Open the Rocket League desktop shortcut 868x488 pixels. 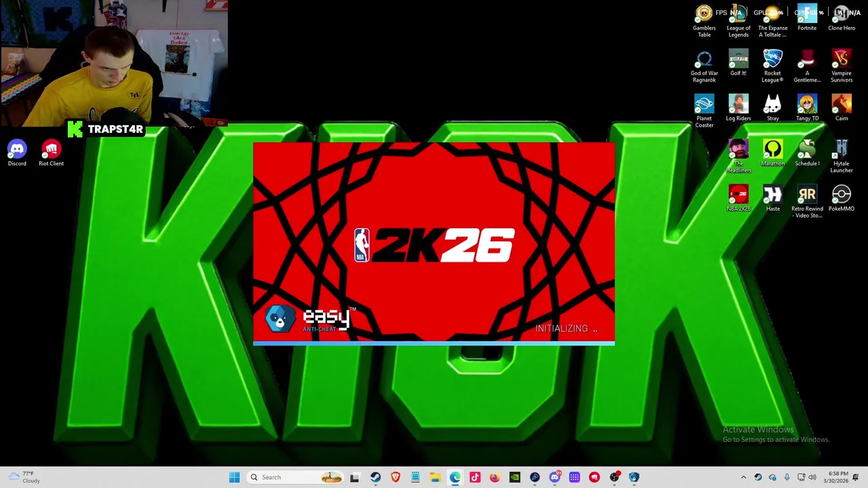(773, 66)
